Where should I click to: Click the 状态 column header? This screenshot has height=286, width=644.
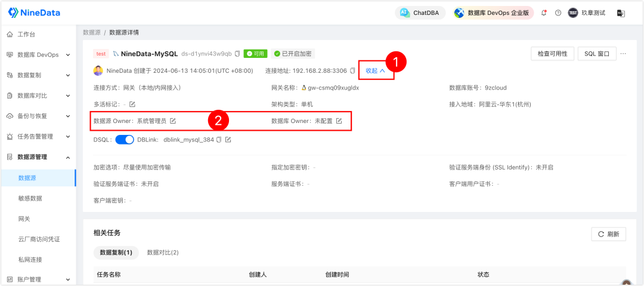[x=484, y=275]
